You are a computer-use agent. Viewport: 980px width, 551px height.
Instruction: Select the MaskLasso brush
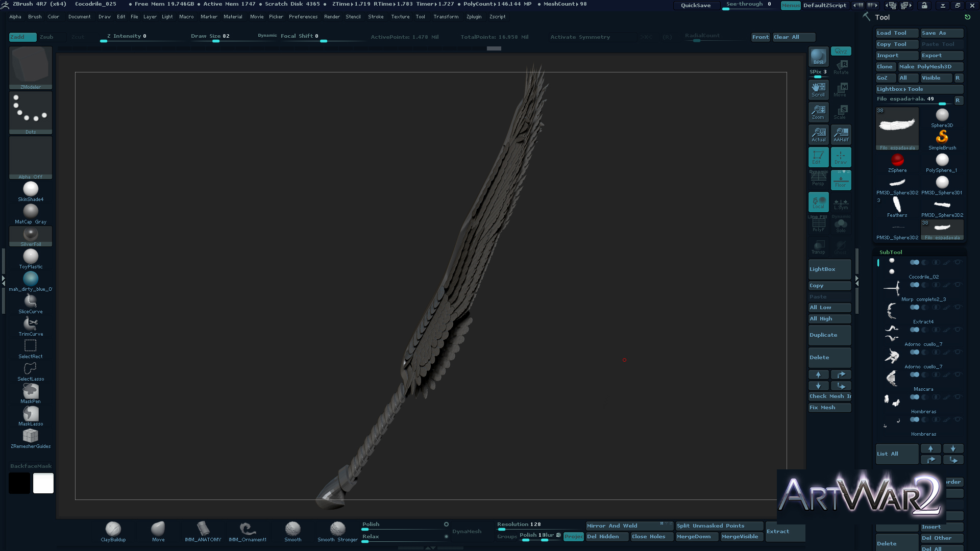coord(31,415)
